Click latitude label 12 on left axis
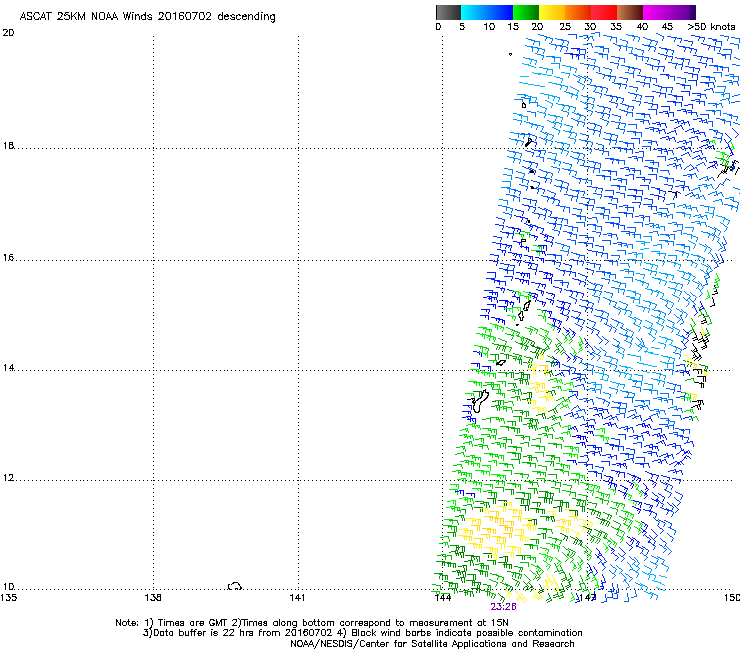This screenshot has height=650, width=740. [8, 478]
